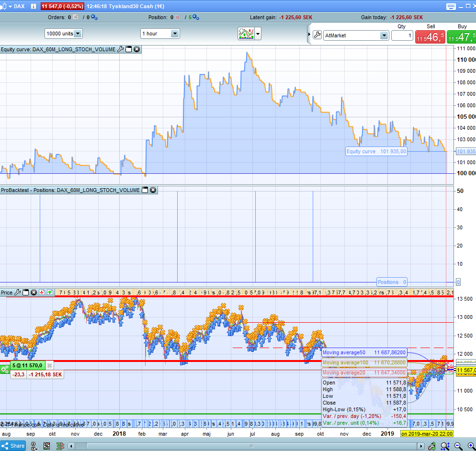The image size is (476, 451).
Task: Click the red Sell price button
Action: pyautogui.click(x=430, y=37)
